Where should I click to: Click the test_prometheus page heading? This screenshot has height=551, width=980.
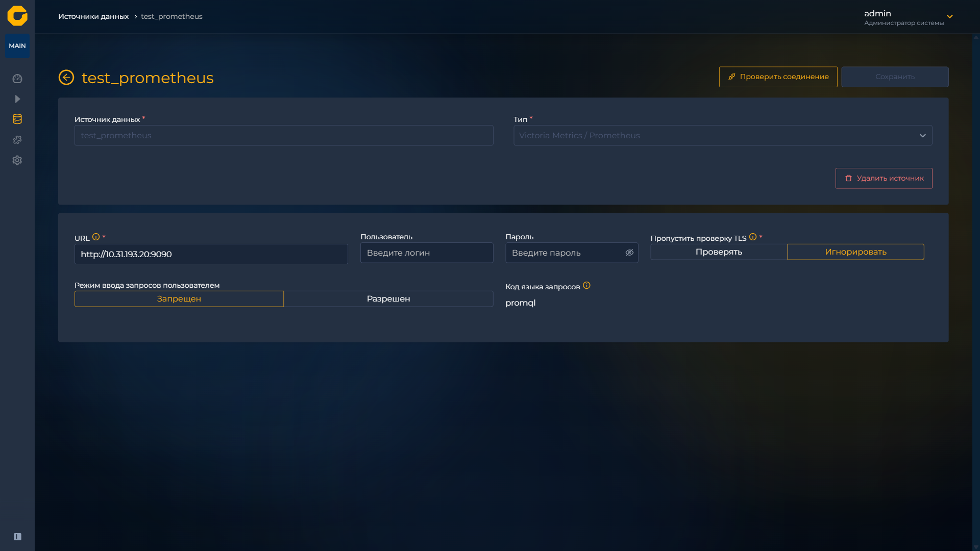148,78
